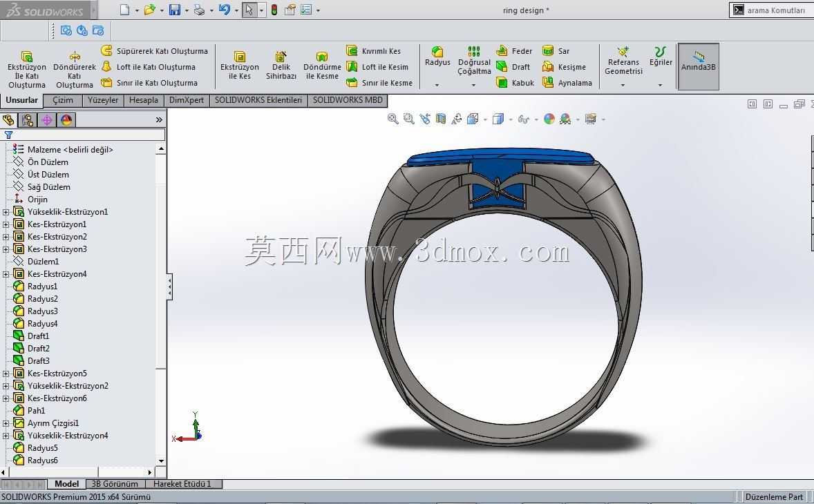Collapse the feature tree panel handle
Viewport: 814px width, 504px height.
[169, 287]
